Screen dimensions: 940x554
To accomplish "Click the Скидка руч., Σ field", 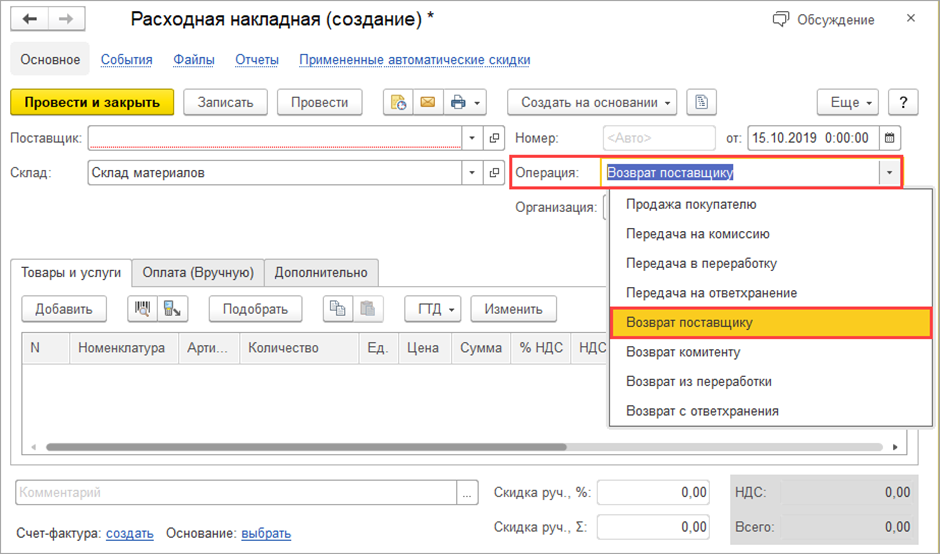I will pos(653,528).
